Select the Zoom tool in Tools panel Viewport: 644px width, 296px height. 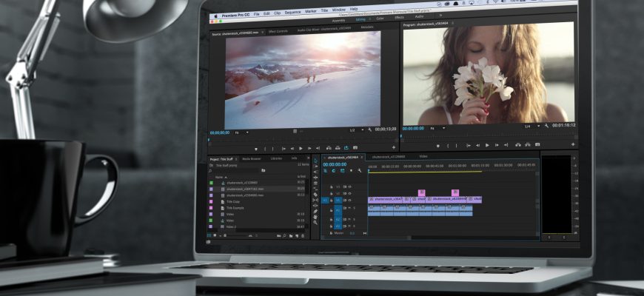click(x=316, y=224)
